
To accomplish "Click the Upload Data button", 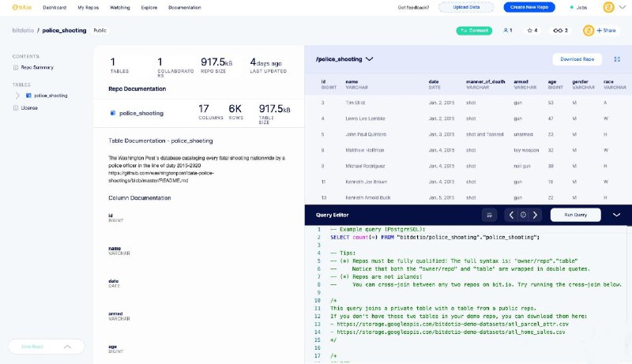I will [466, 7].
